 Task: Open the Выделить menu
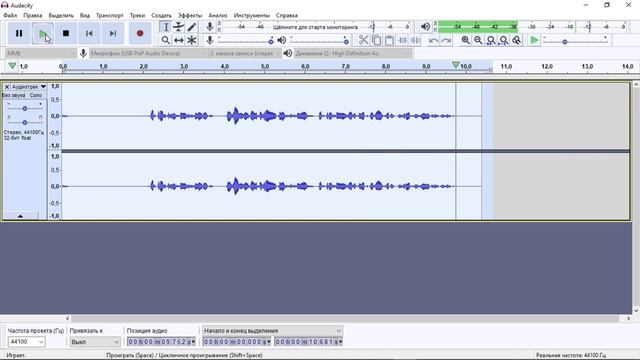tap(61, 16)
